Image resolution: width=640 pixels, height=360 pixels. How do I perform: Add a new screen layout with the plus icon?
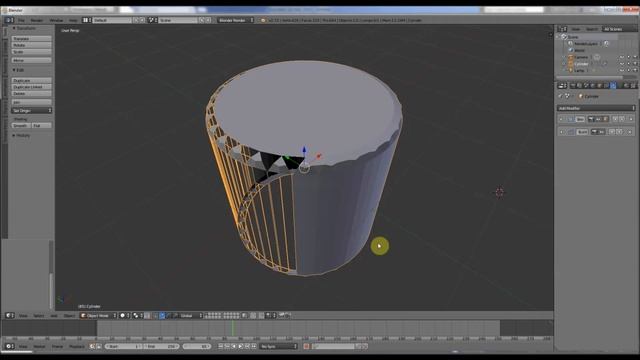(136, 20)
